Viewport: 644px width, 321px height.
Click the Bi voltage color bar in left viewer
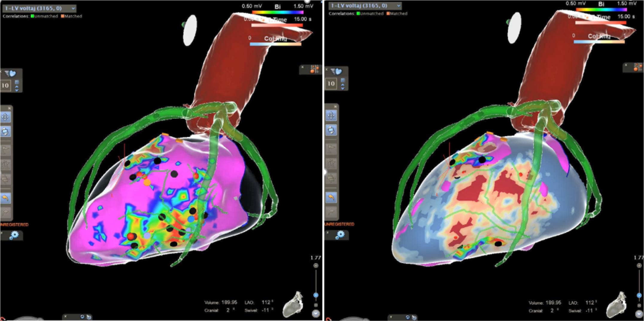point(278,13)
